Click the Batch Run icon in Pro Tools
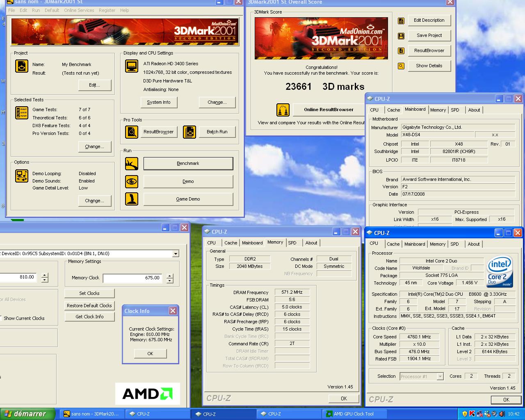 click(189, 132)
